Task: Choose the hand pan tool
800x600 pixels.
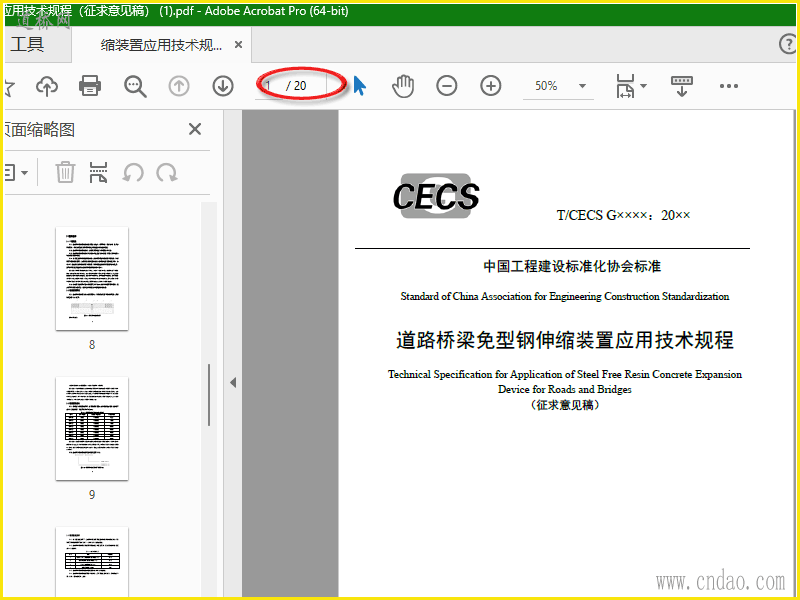Action: (403, 86)
